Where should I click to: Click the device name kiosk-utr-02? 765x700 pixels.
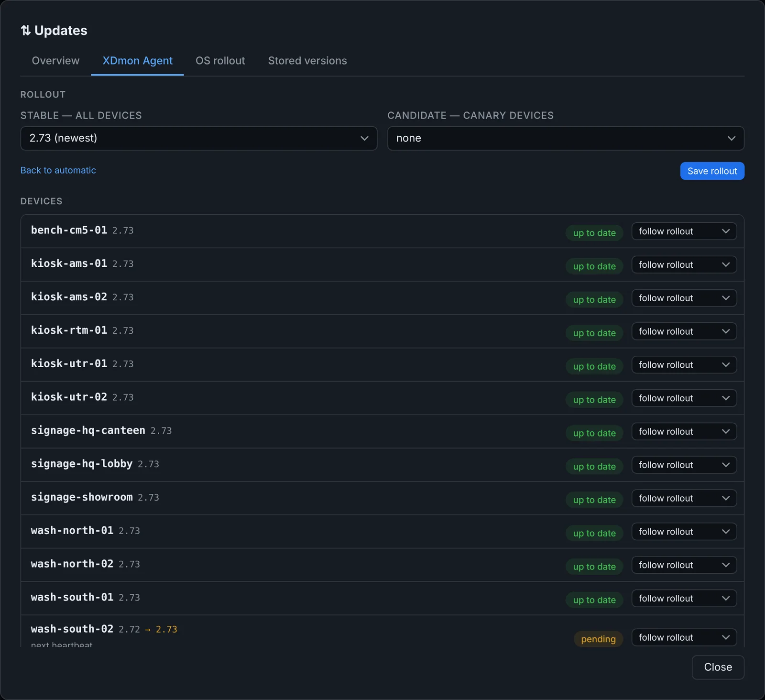69,397
